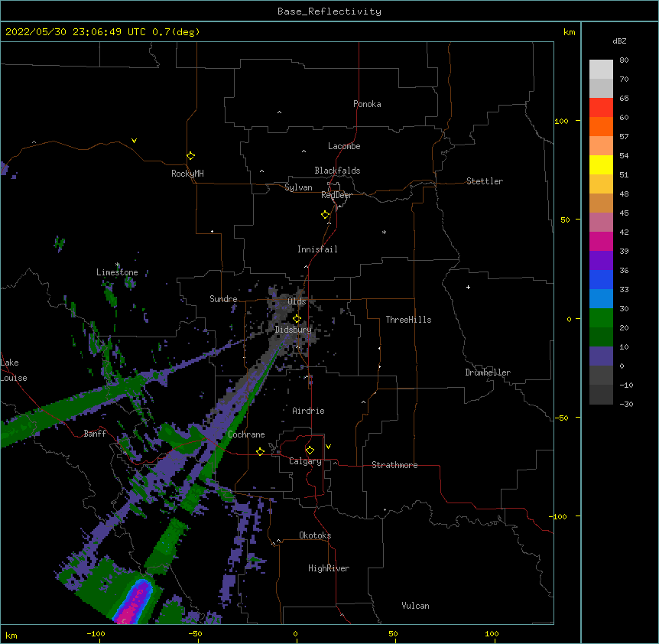
Task: Click the Base_Reflectivity title text
Action: [x=329, y=11]
